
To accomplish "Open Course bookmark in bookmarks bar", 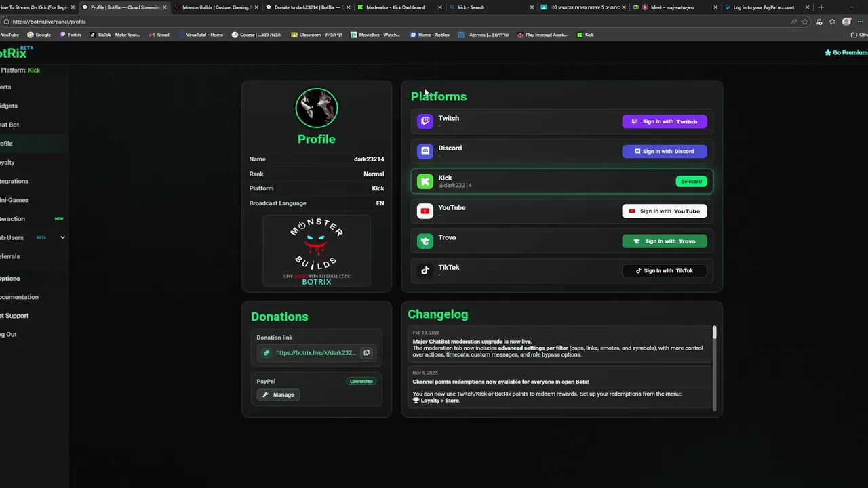I will (256, 35).
